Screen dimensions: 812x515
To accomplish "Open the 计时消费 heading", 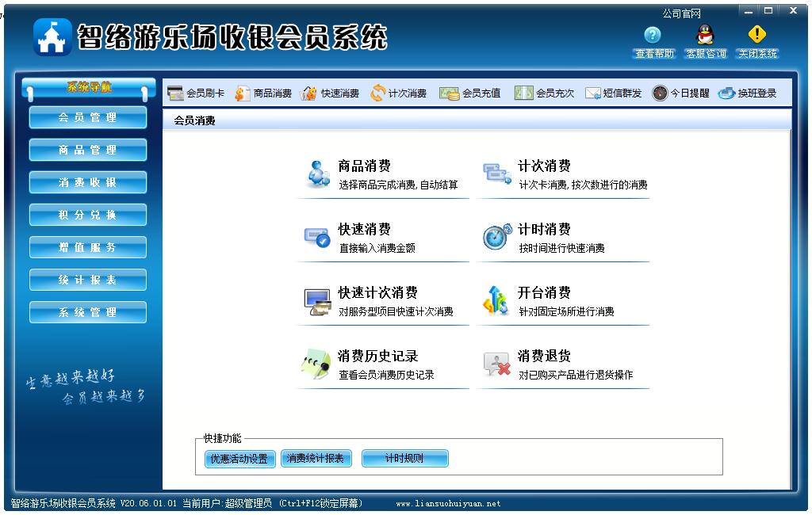I will tap(544, 229).
